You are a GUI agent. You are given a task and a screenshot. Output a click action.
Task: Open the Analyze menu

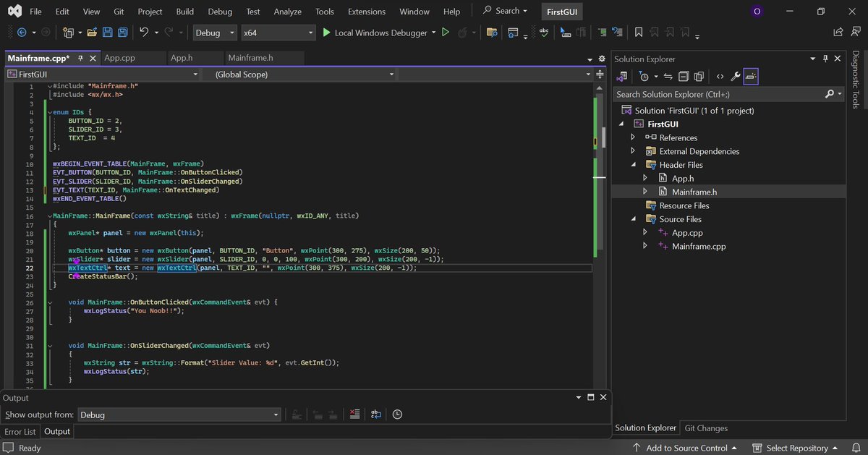tap(287, 12)
